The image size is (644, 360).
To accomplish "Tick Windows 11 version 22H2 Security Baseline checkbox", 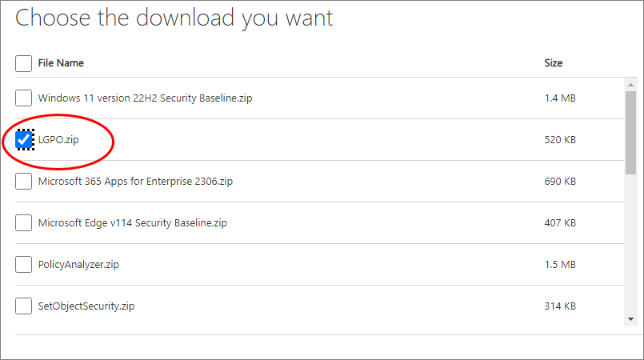I will pos(23,98).
